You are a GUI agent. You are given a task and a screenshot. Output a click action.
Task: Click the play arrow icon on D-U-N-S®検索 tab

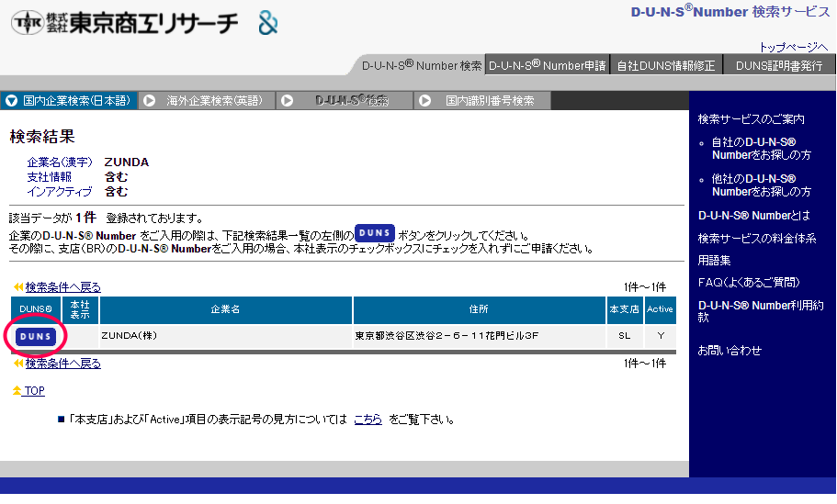[287, 100]
